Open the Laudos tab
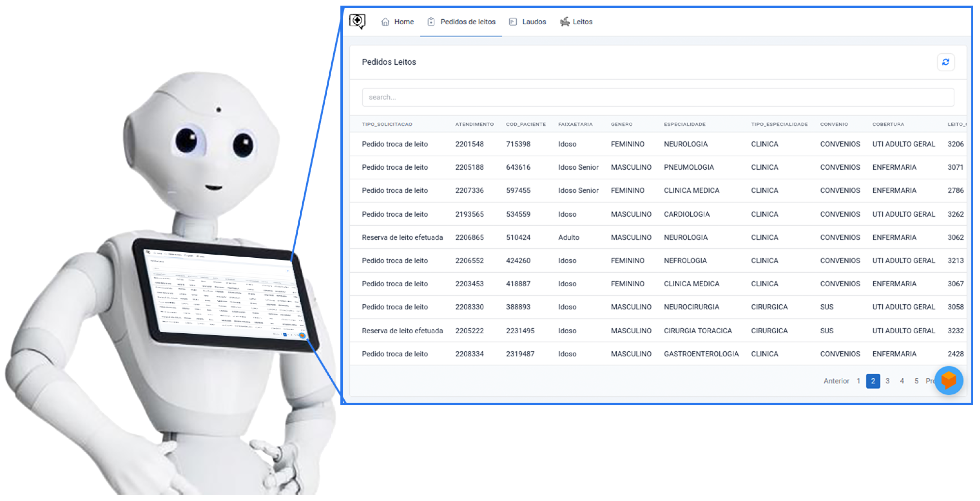This screenshot has width=980, height=501. [533, 22]
